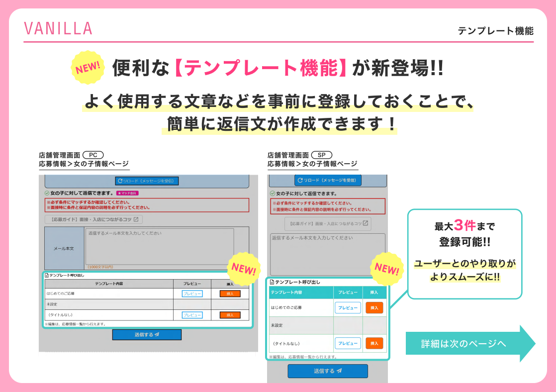Insert the はじめてのご応募 template with 挿入 button
556x392 pixels.
230,294
